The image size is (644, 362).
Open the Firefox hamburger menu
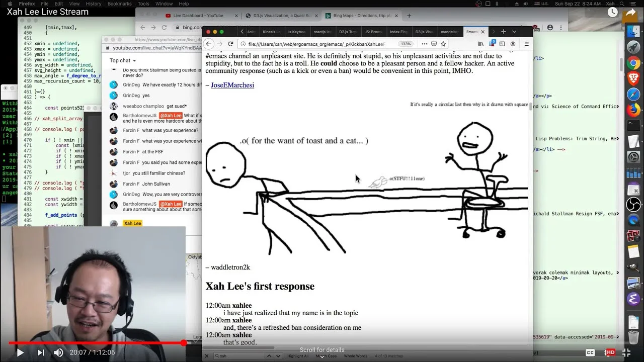[527, 44]
